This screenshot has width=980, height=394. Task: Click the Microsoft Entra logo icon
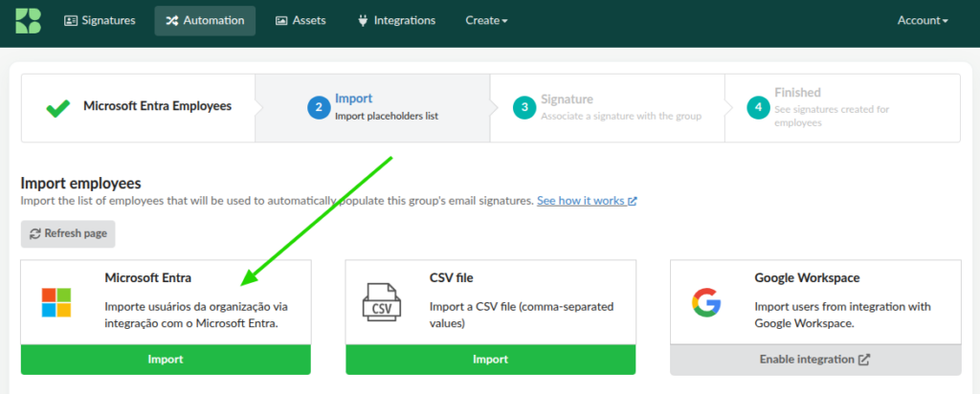pos(56,302)
